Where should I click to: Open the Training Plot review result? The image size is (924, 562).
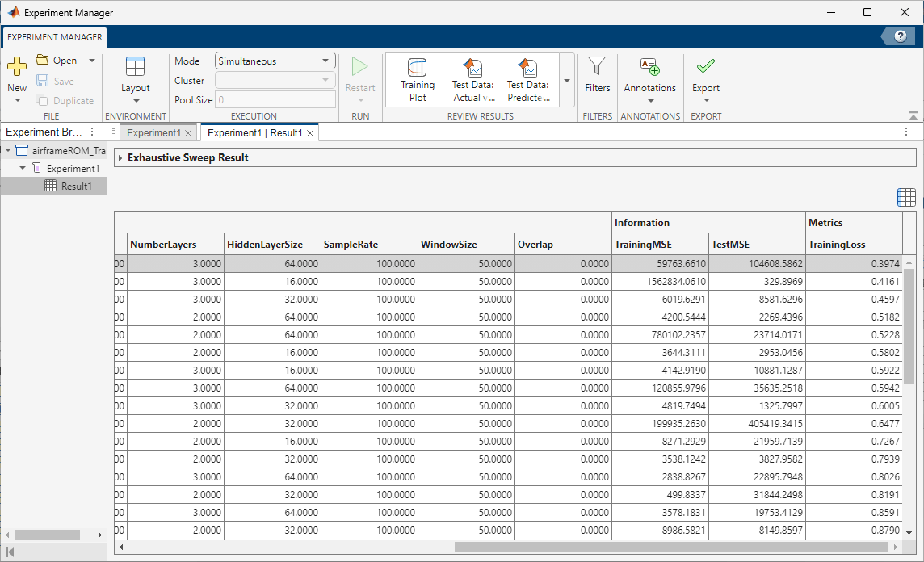click(418, 77)
